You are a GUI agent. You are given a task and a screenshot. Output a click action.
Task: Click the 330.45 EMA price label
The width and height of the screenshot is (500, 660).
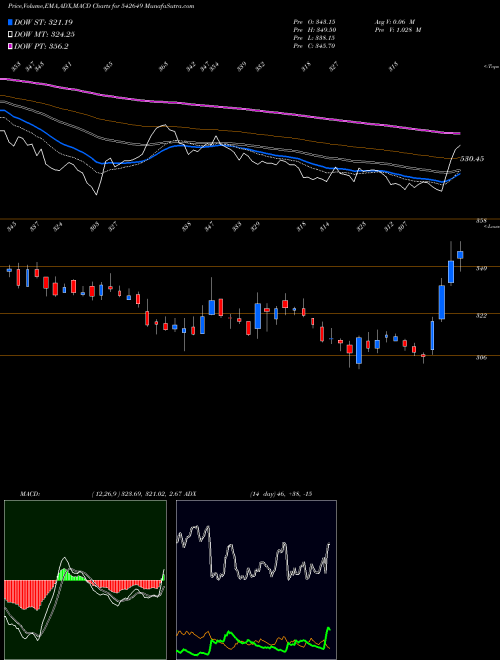pos(472,159)
